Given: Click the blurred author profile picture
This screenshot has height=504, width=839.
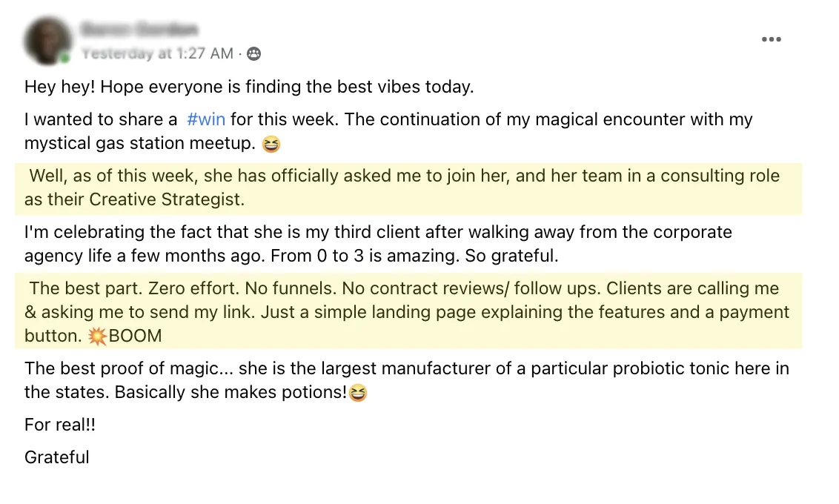Looking at the screenshot, I should pos(47,42).
